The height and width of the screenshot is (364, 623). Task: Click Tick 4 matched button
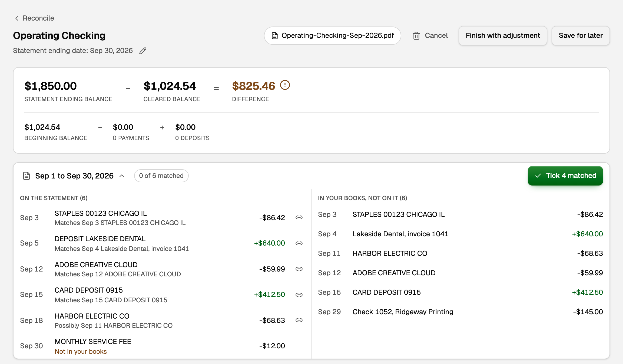click(565, 176)
